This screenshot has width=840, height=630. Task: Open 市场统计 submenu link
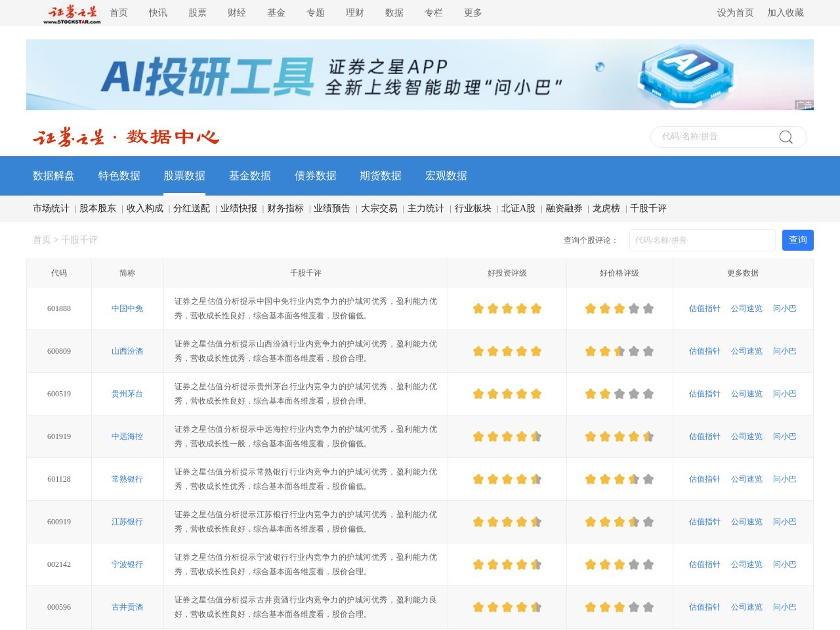51,209
